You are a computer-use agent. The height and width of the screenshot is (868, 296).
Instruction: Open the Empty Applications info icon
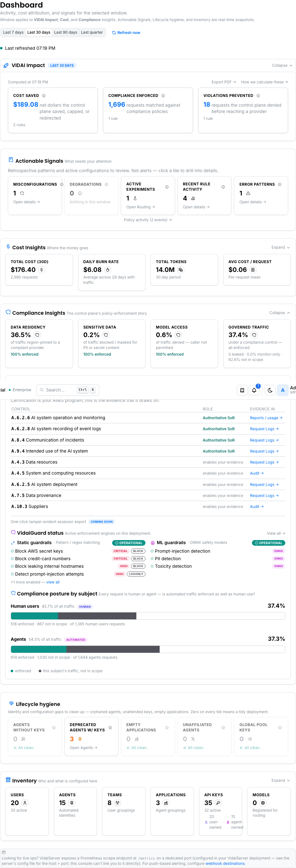point(167,728)
